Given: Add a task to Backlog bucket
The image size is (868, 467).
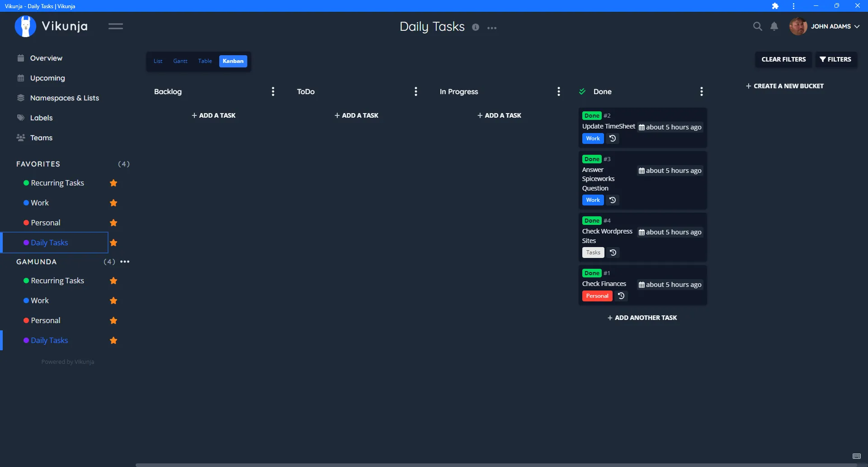Looking at the screenshot, I should pyautogui.click(x=214, y=115).
